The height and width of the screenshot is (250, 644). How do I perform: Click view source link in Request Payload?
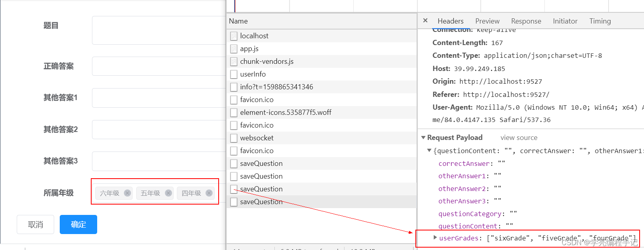coord(519,138)
